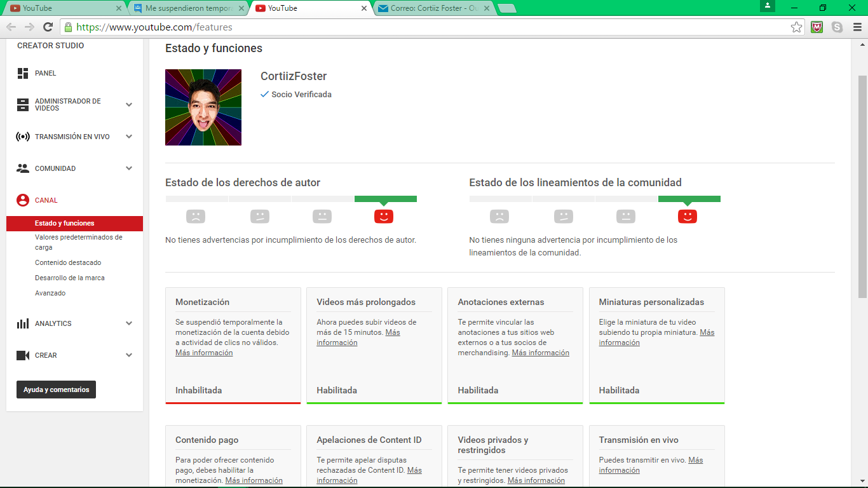
Task: Open Más información link under Apelaciones de Content ID
Action: tap(369, 475)
